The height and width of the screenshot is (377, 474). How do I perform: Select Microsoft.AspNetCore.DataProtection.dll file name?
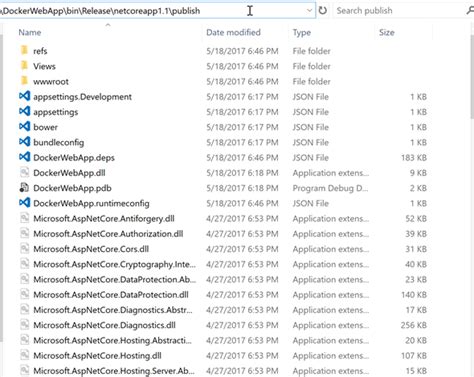pyautogui.click(x=111, y=295)
